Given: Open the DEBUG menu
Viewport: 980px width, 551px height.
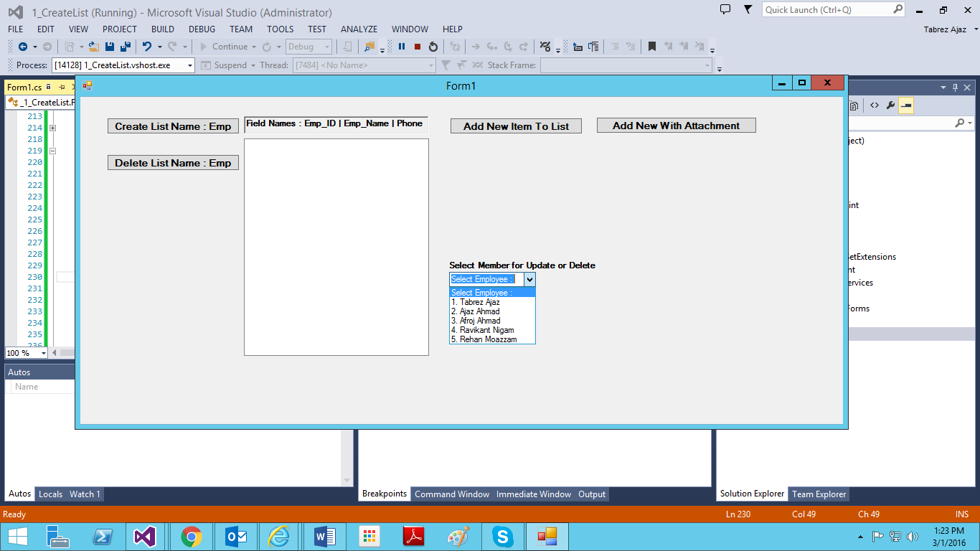Looking at the screenshot, I should tap(201, 29).
